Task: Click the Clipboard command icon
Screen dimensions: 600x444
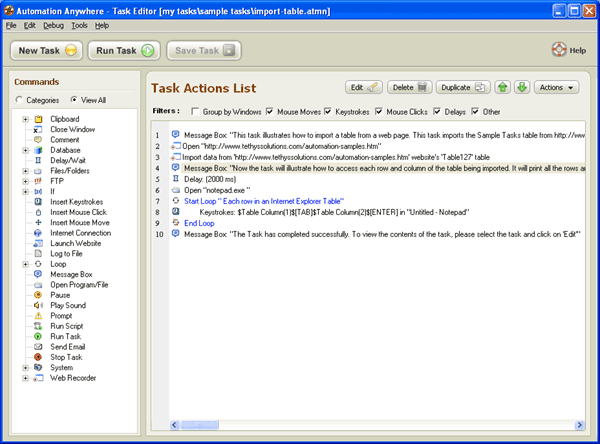Action: (38, 119)
